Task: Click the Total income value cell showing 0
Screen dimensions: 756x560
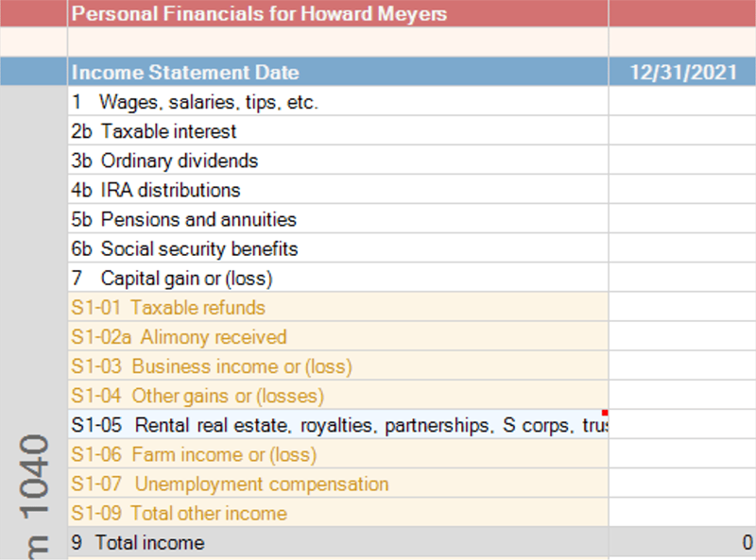Action: coord(682,542)
